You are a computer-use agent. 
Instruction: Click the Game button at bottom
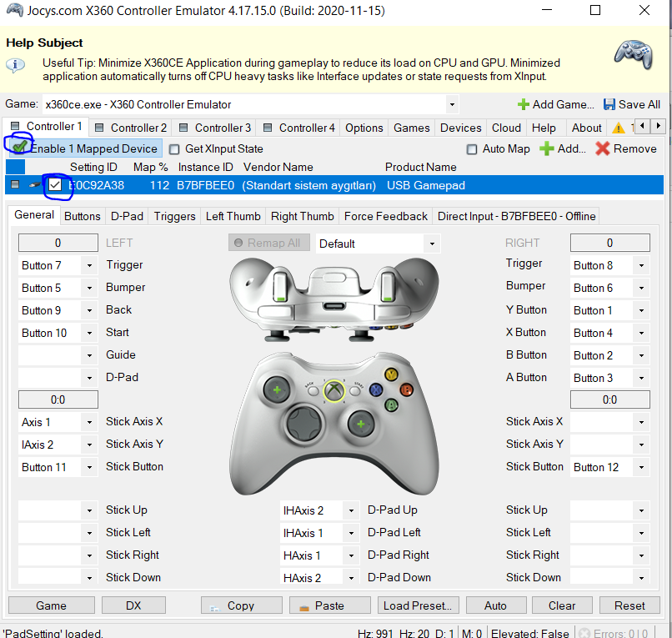click(52, 605)
